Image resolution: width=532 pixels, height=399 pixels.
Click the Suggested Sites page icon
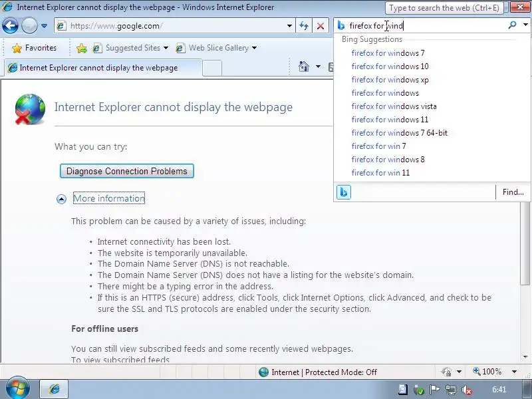tap(97, 48)
